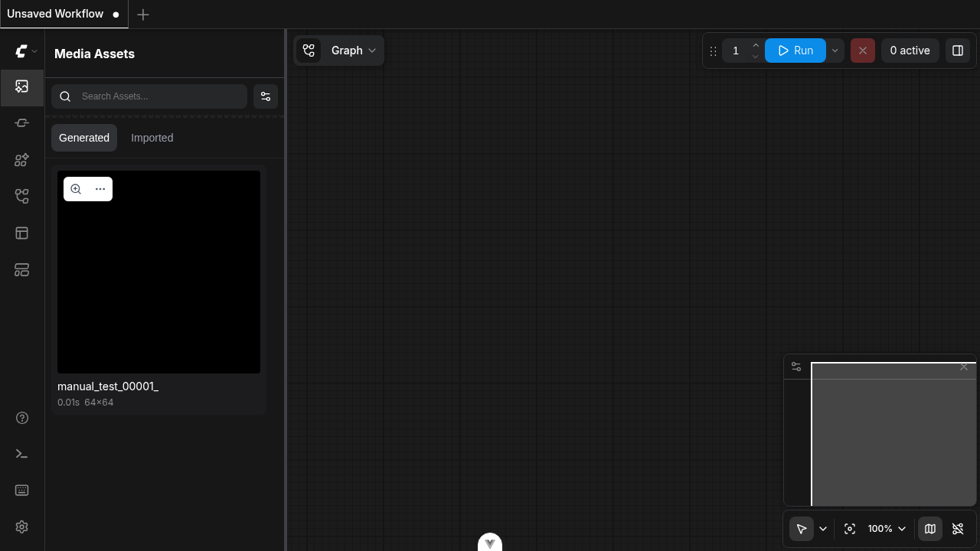The width and height of the screenshot is (980, 551).
Task: Toggle the console terminal icon
Action: [x=21, y=454]
